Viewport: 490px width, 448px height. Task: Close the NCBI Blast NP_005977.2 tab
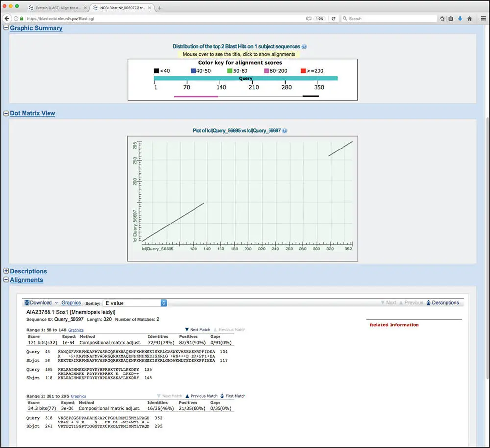(149, 8)
